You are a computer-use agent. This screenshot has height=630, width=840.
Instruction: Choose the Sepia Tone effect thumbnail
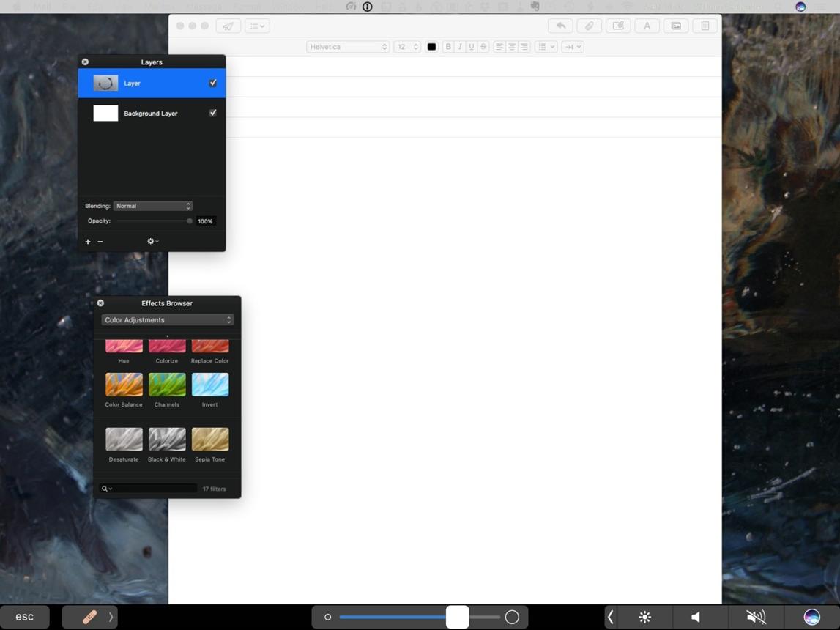(x=210, y=440)
